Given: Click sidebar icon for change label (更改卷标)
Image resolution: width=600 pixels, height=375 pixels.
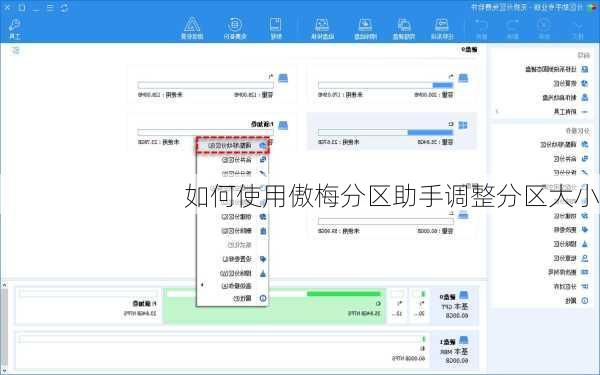Looking at the screenshot, I should (x=585, y=230).
